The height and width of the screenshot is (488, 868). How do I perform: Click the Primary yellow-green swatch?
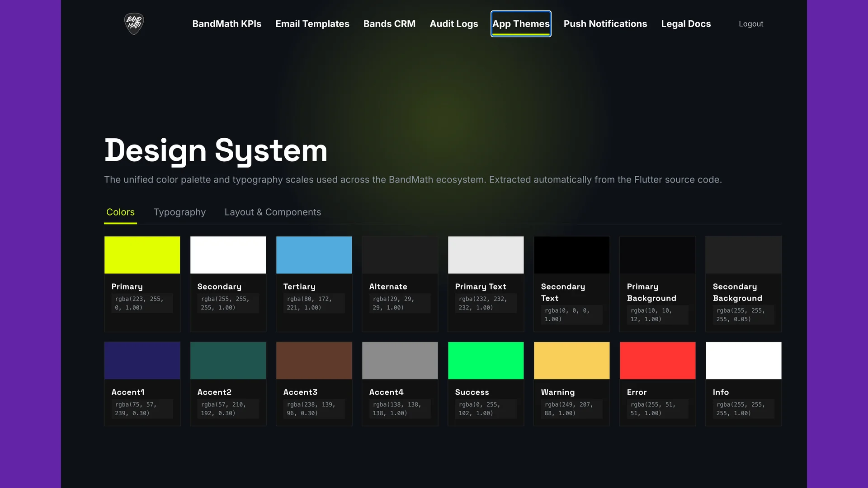coord(142,255)
